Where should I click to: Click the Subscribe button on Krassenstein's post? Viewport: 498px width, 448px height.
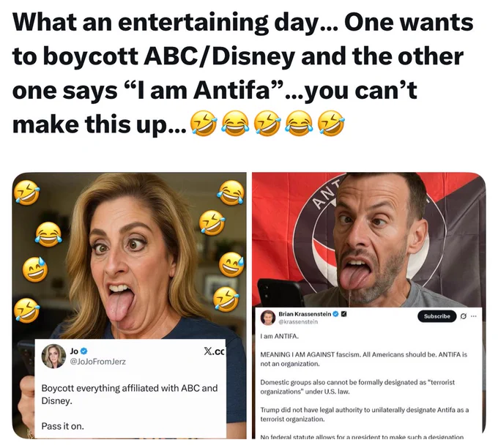(436, 316)
